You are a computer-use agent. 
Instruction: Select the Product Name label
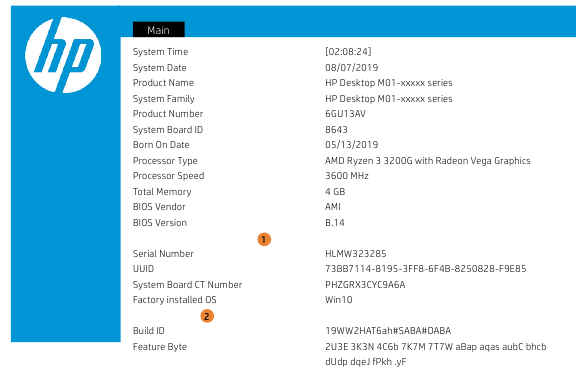[163, 83]
